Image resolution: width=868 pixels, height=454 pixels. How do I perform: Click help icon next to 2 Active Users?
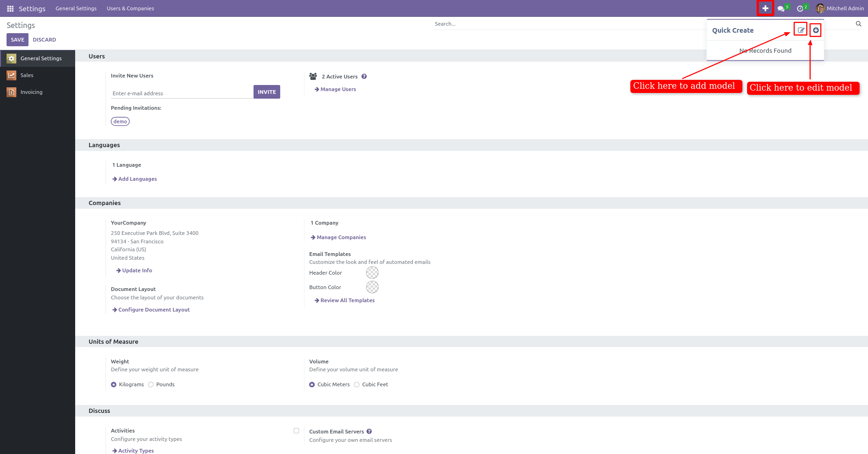pos(364,76)
